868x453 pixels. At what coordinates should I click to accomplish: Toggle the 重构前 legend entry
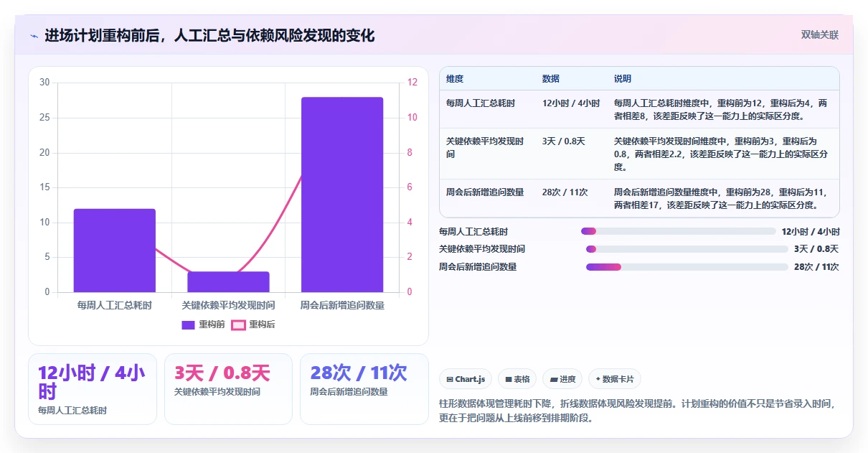pyautogui.click(x=203, y=324)
